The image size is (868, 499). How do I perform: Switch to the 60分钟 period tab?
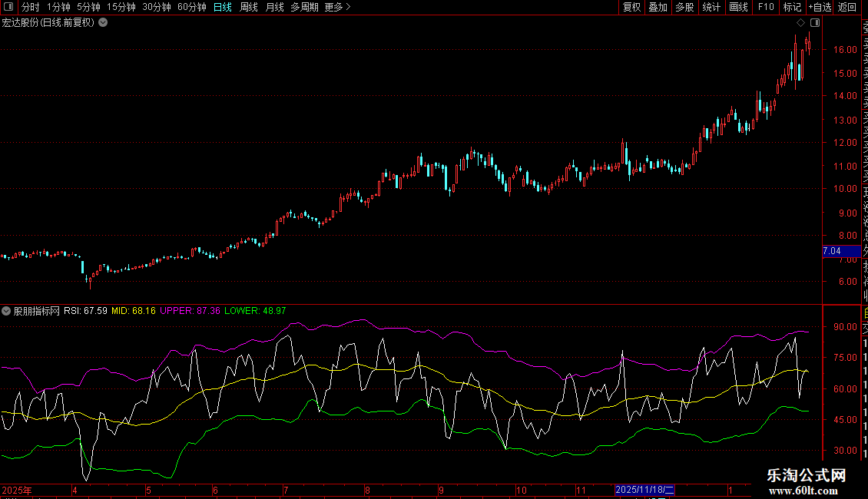point(191,7)
